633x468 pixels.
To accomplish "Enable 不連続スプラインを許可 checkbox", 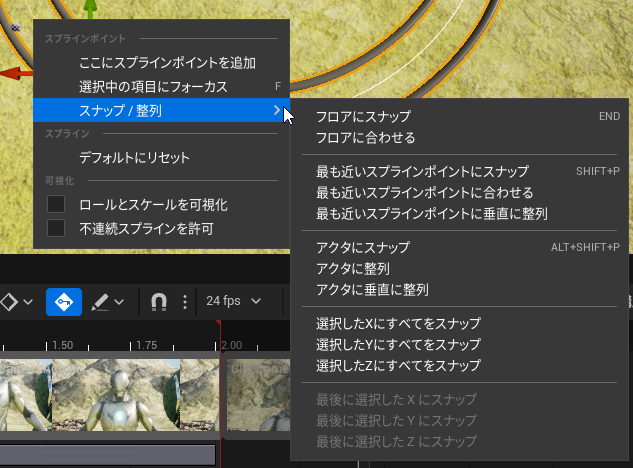I will [x=57, y=229].
